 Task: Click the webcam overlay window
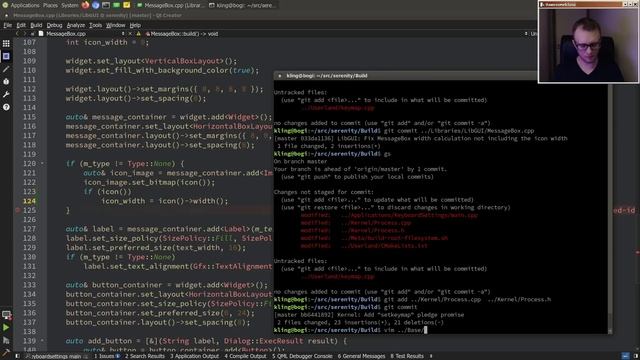click(588, 42)
